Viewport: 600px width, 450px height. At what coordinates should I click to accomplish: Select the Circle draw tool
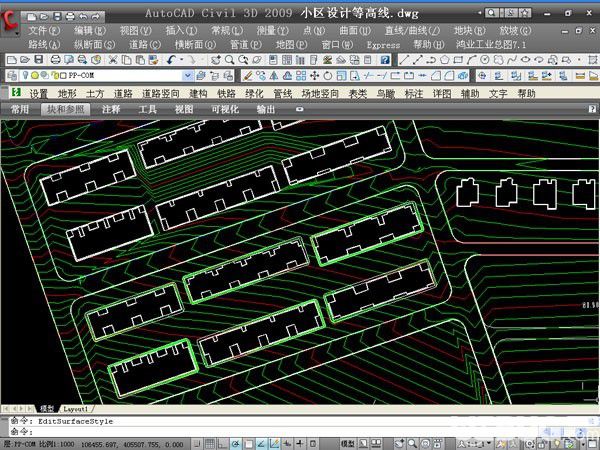485,60
